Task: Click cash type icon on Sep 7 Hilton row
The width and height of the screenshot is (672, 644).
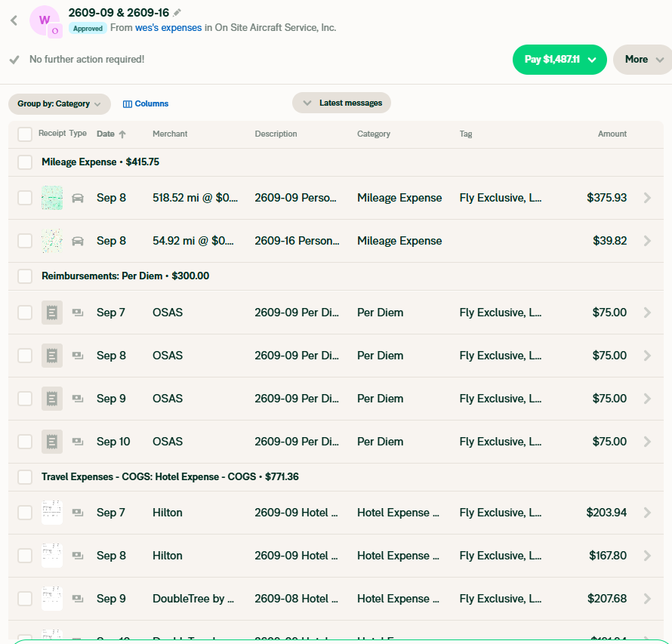Action: pyautogui.click(x=78, y=513)
